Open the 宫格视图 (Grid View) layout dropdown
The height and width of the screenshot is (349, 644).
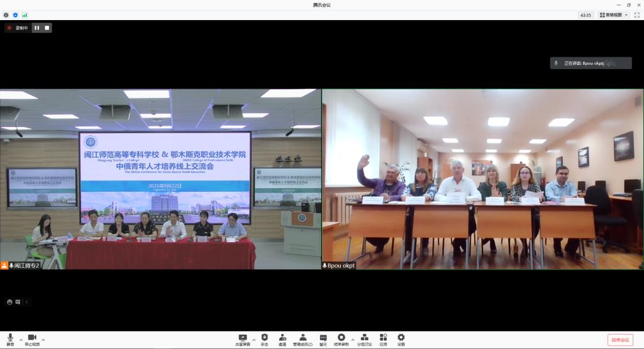[614, 14]
